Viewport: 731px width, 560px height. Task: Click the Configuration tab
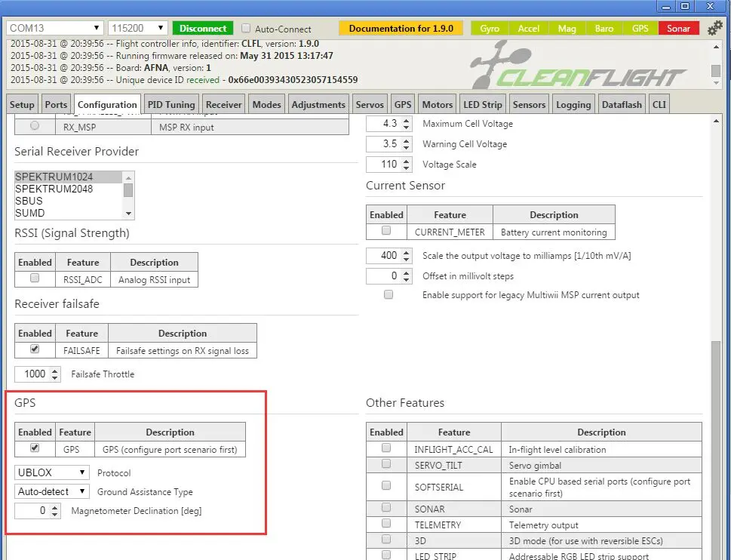pyautogui.click(x=107, y=104)
